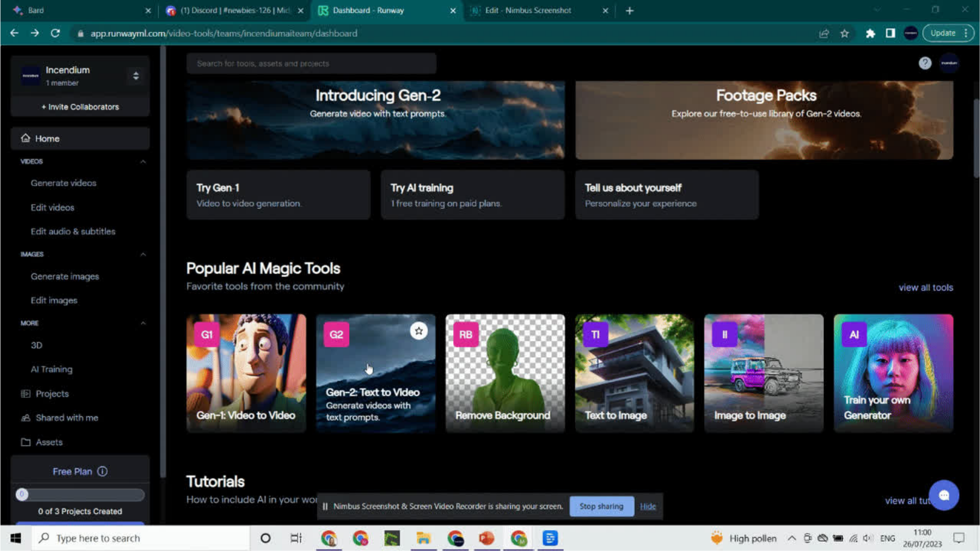Viewport: 980px width, 551px height.
Task: Open the Footage Packs banner
Action: [764, 120]
